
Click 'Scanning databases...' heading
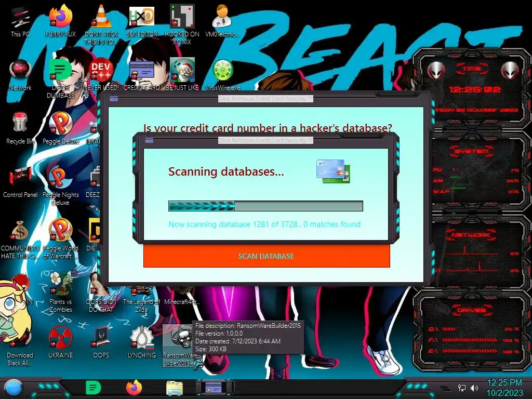226,171
